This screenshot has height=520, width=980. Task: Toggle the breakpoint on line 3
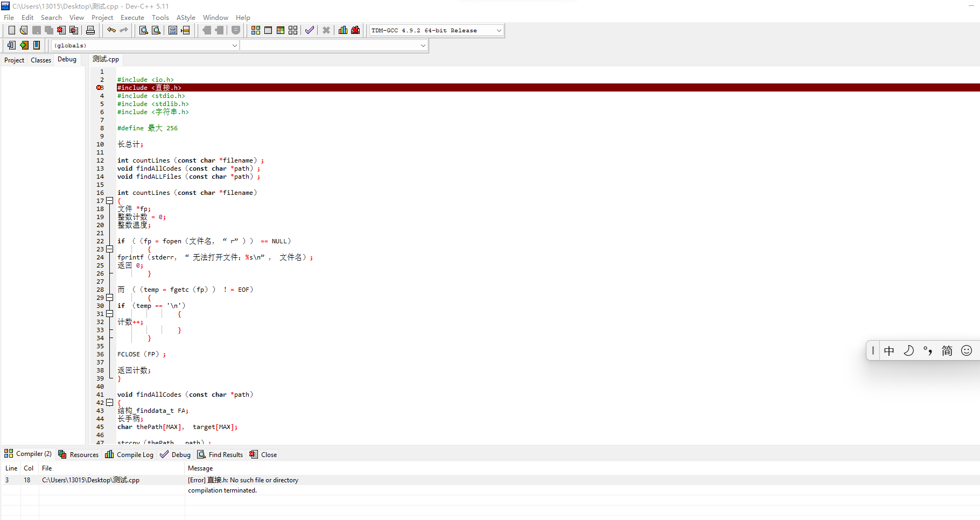[x=100, y=88]
